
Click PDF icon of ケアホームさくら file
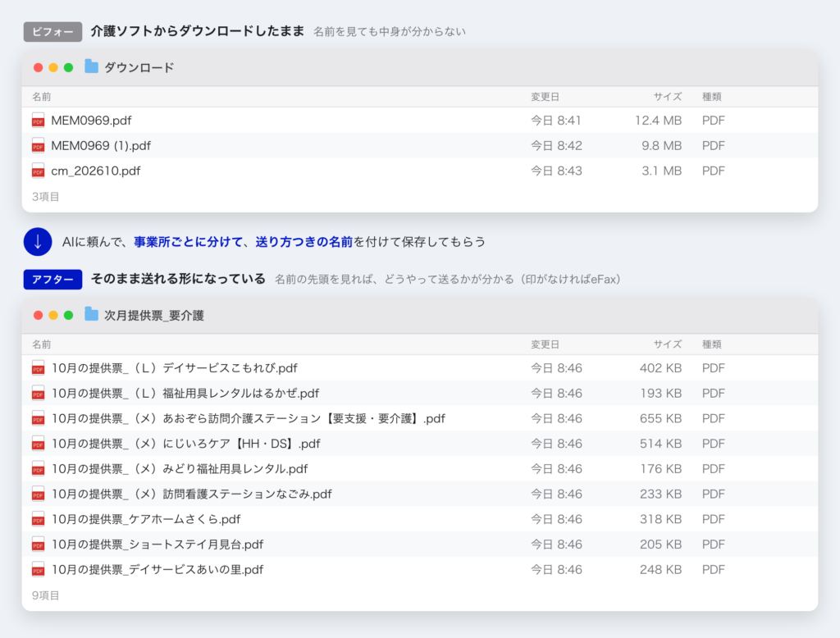38,519
